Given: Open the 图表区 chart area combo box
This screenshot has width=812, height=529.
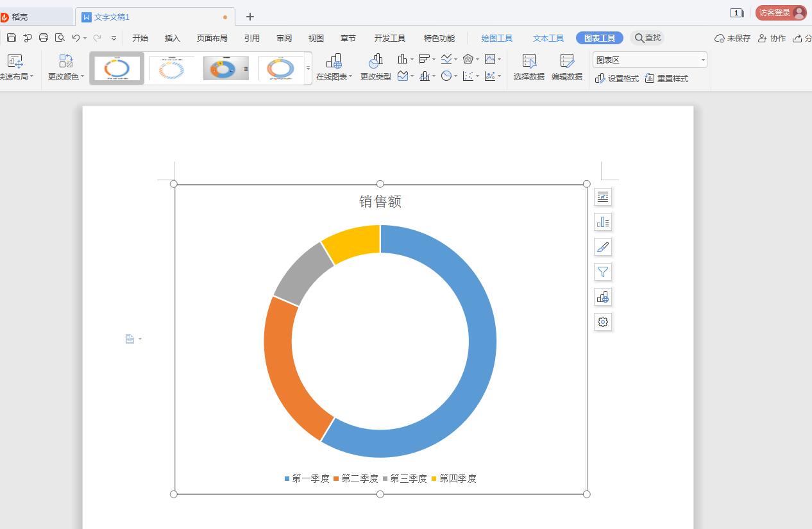Looking at the screenshot, I should click(649, 59).
